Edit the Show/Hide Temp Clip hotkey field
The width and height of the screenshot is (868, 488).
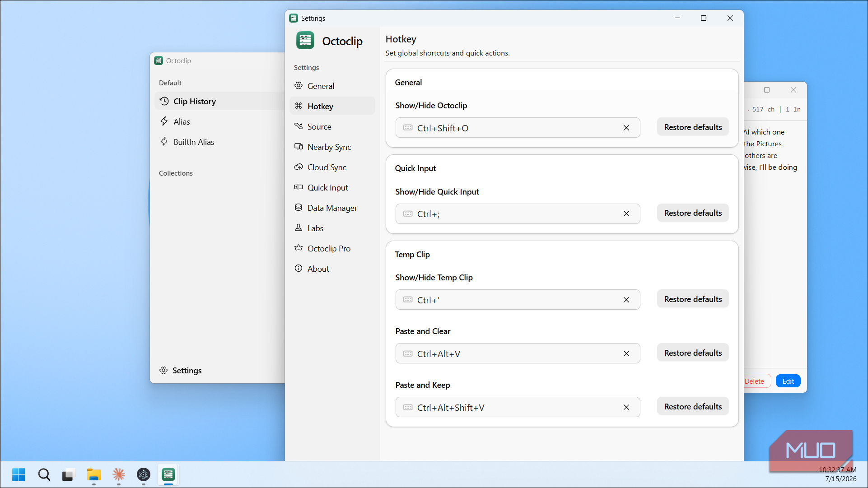(518, 300)
